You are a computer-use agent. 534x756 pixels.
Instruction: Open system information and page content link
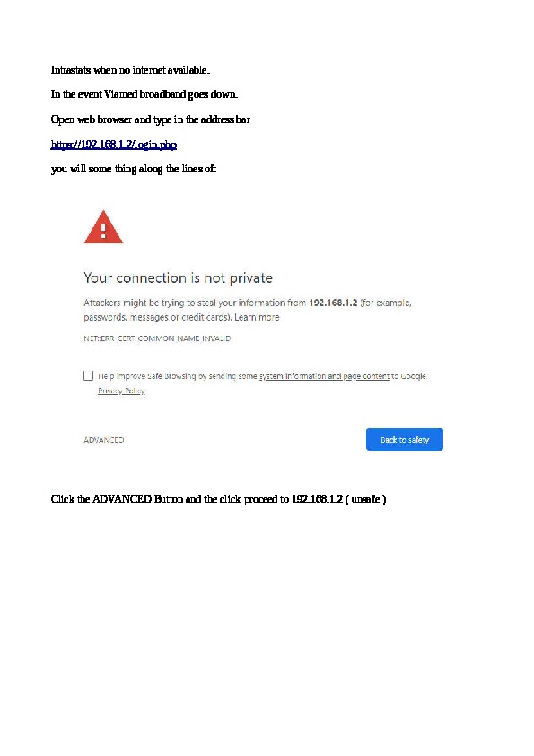point(324,376)
